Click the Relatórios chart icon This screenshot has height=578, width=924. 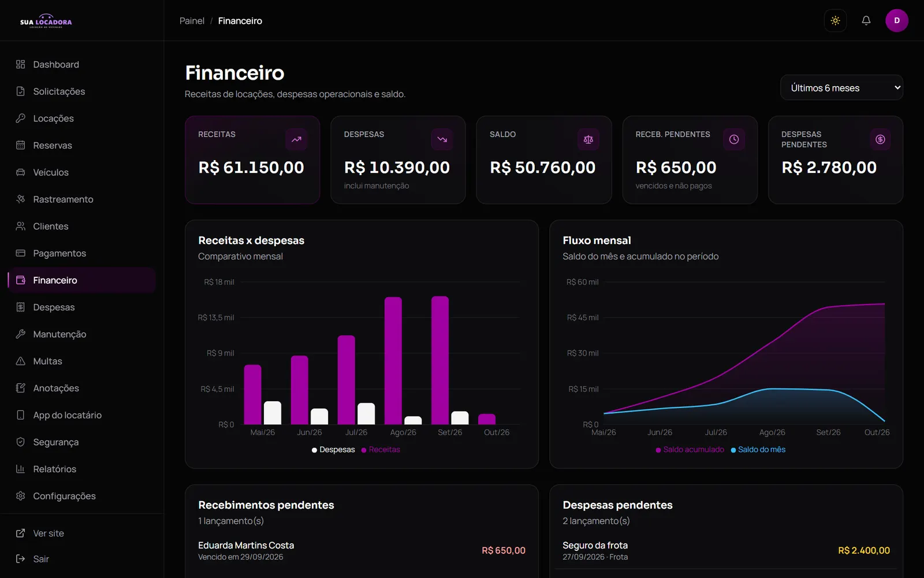pos(21,469)
